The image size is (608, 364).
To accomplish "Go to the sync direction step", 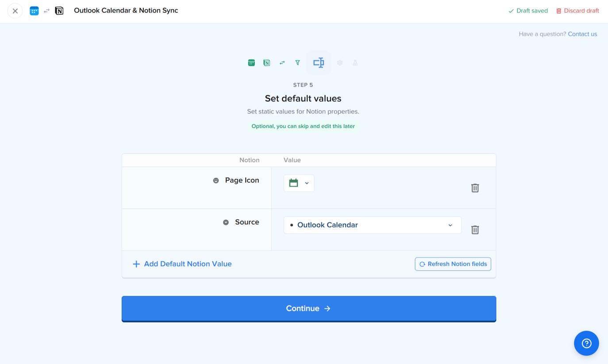I will [x=282, y=63].
